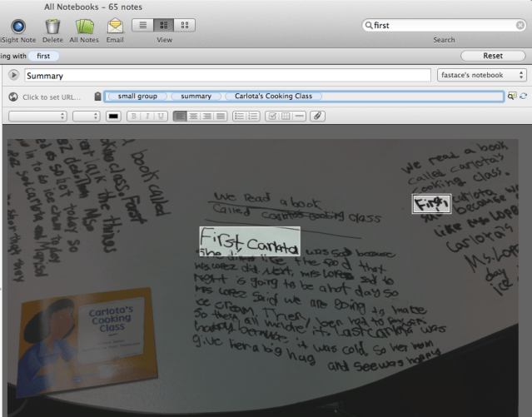Expand note details disclosure arrow

[x=13, y=75]
